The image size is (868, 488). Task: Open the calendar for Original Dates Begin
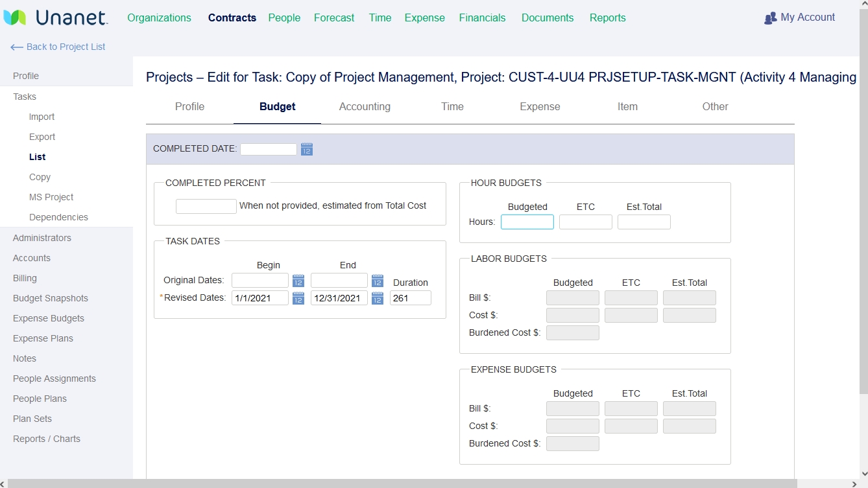pos(298,280)
